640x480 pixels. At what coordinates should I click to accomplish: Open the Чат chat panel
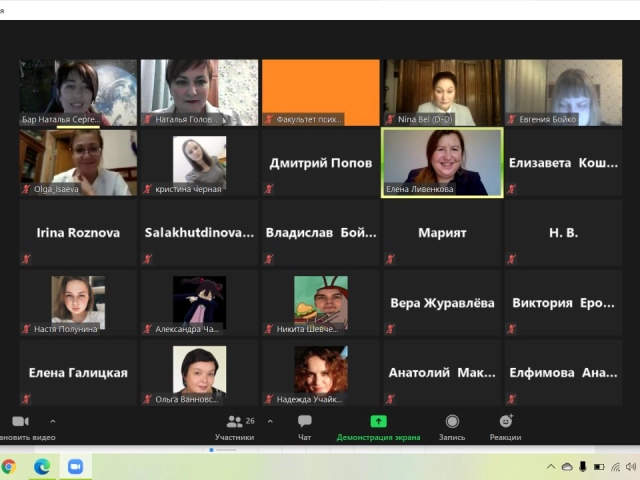pyautogui.click(x=305, y=427)
